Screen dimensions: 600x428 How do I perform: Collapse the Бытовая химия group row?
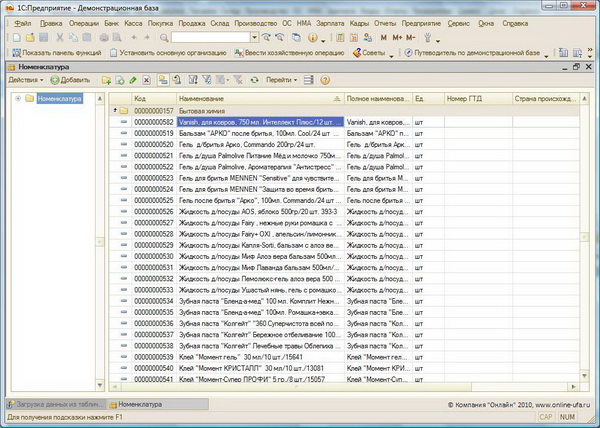pyautogui.click(x=114, y=110)
